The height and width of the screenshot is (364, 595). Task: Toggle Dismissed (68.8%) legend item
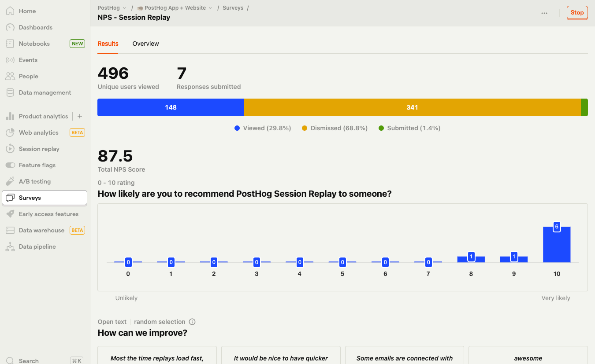pos(335,128)
